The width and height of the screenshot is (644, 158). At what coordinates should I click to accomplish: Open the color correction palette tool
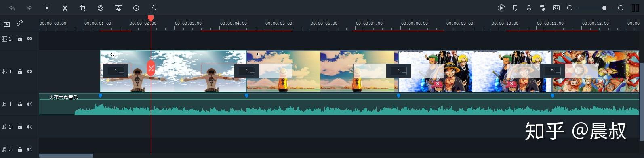click(101, 8)
